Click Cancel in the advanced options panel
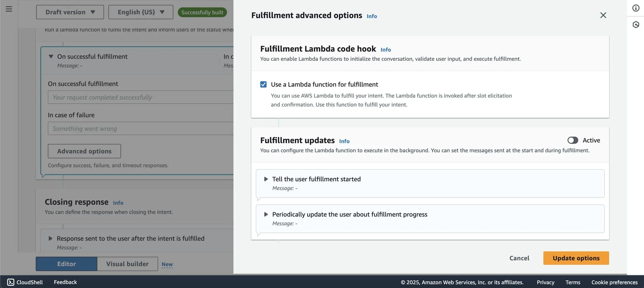Screen dimensions: 644x288 [x=519, y=258]
